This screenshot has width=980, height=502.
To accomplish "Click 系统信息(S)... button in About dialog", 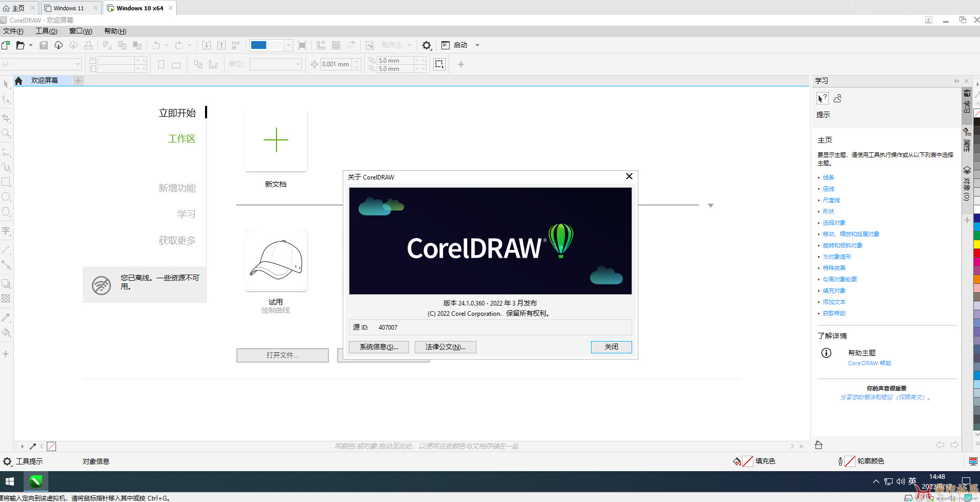I will (379, 347).
